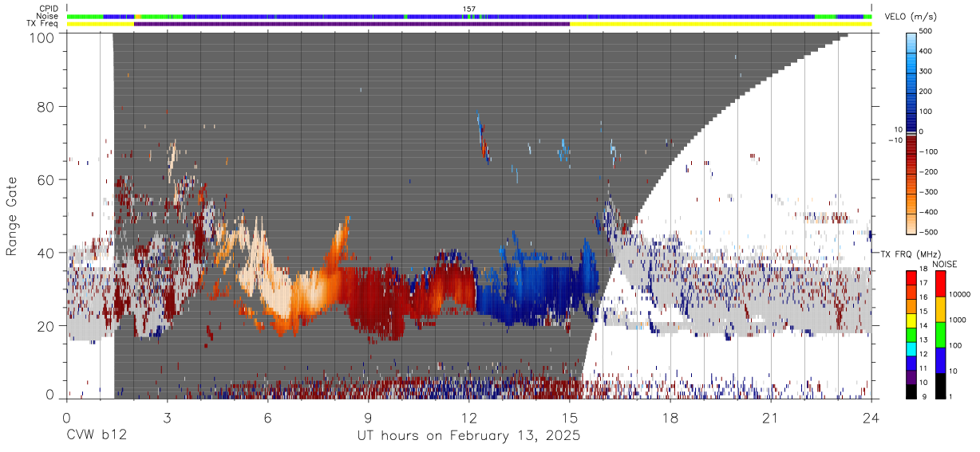Click the '-400' velocity scale label

click(x=929, y=212)
